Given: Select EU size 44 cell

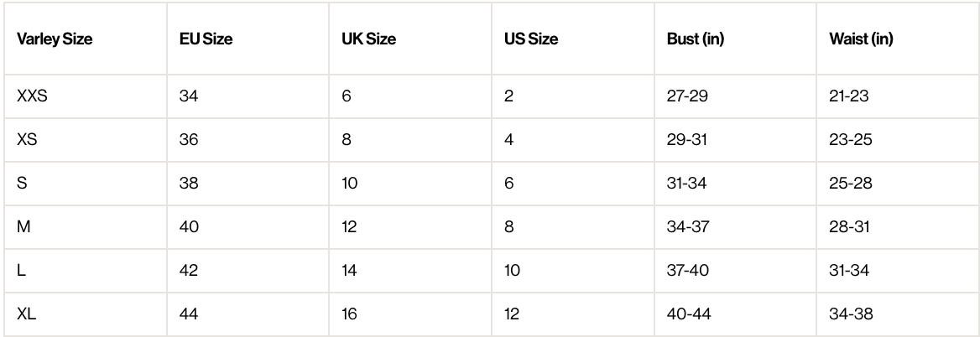Looking at the screenshot, I should click(189, 314).
